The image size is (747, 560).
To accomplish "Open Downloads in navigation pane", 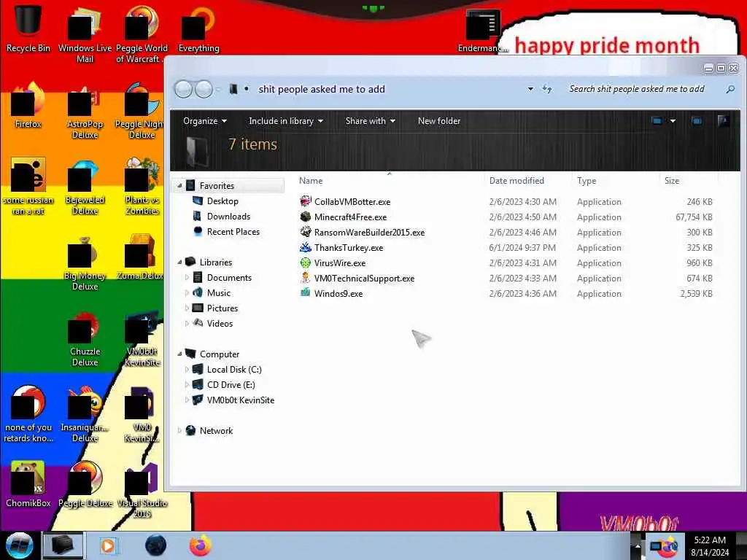I will click(228, 216).
